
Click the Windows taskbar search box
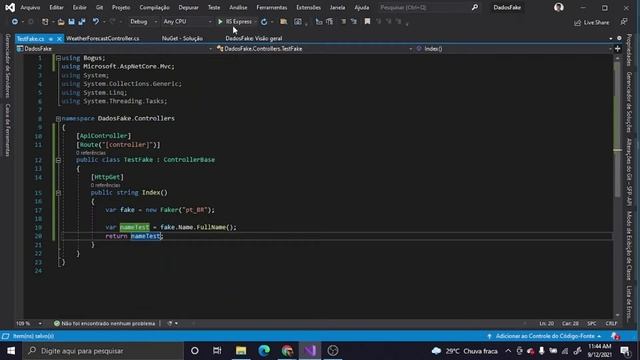[x=103, y=351]
